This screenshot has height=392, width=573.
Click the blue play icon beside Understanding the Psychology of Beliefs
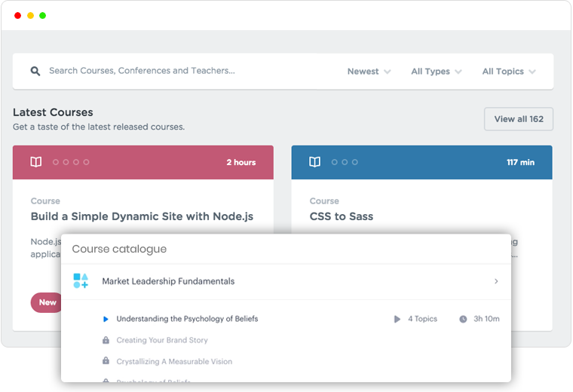click(106, 319)
